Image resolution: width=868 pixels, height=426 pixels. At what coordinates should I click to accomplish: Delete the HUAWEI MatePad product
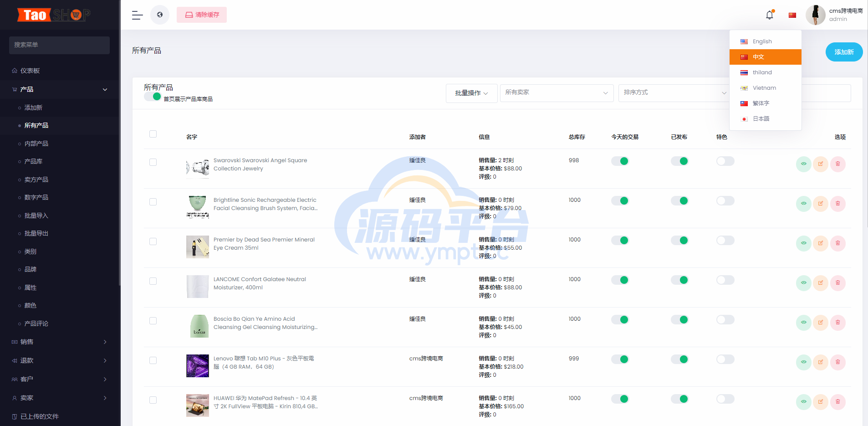pos(838,402)
